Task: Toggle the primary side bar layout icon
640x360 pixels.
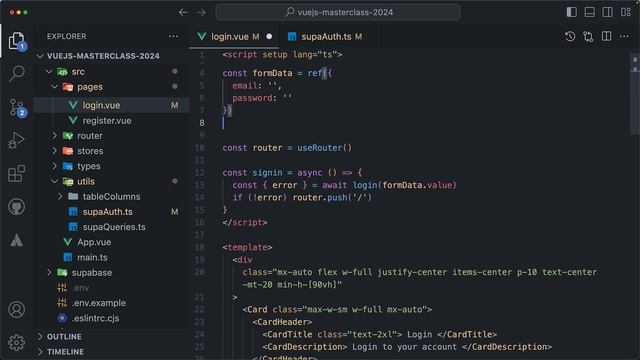Action: point(571,12)
